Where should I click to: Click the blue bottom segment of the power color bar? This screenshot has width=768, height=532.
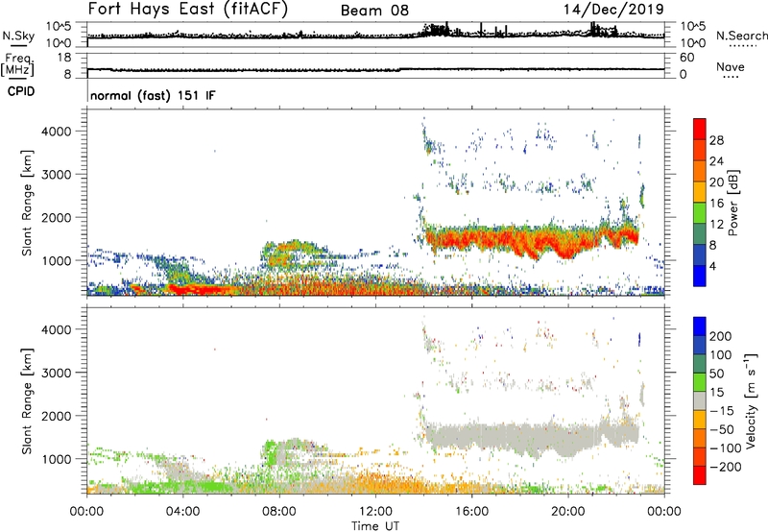pyautogui.click(x=700, y=276)
